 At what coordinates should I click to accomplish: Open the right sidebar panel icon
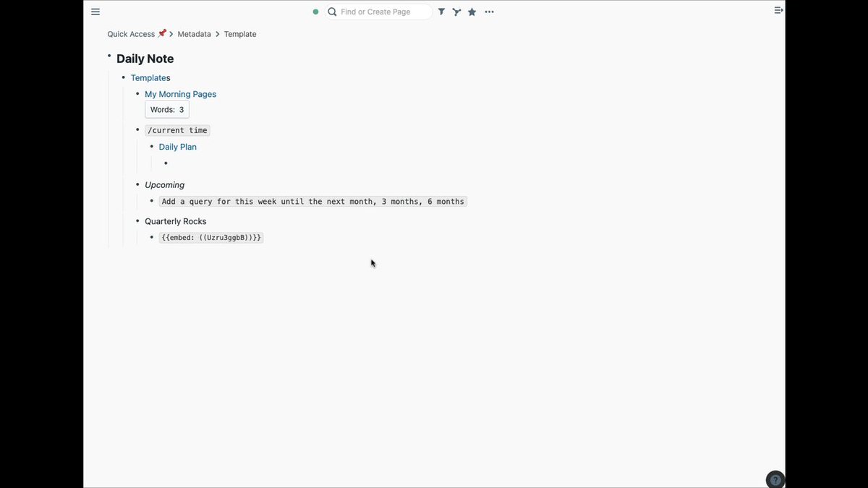pyautogui.click(x=778, y=10)
